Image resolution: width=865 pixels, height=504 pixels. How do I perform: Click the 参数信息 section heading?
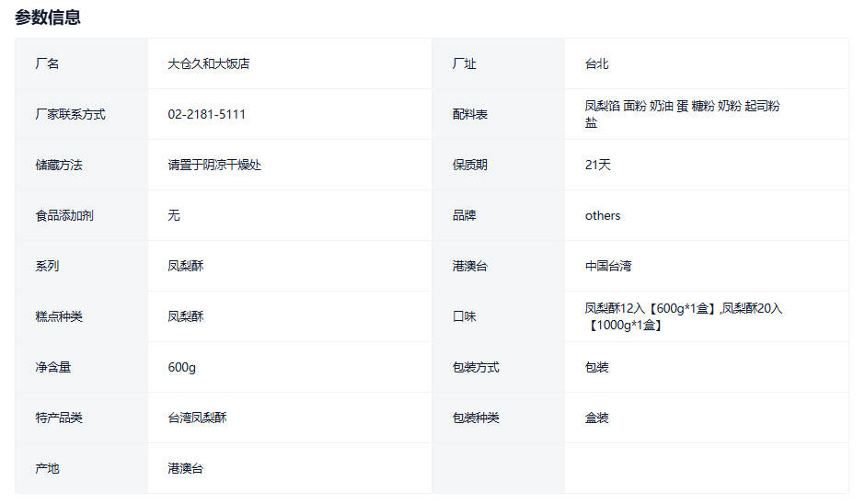(48, 17)
